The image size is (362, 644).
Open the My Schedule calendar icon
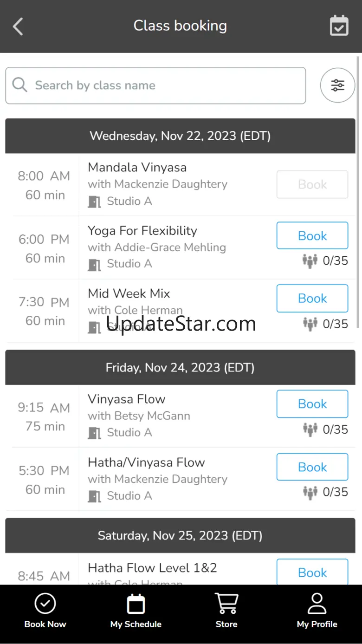pos(136,604)
